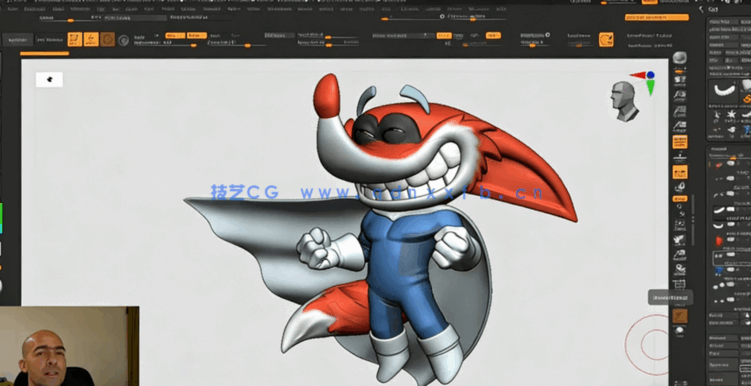Click the outlined button left of the Edit icon
This screenshot has height=386, width=751.
tap(50, 40)
